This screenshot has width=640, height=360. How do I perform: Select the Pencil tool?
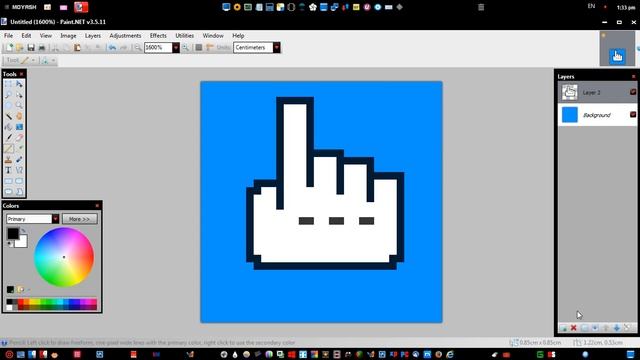click(x=8, y=149)
